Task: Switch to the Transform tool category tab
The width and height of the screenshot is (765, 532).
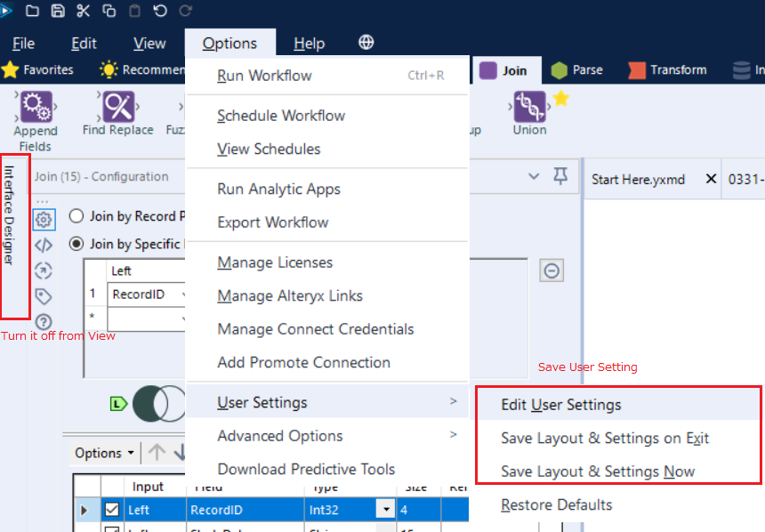Action: [x=667, y=70]
